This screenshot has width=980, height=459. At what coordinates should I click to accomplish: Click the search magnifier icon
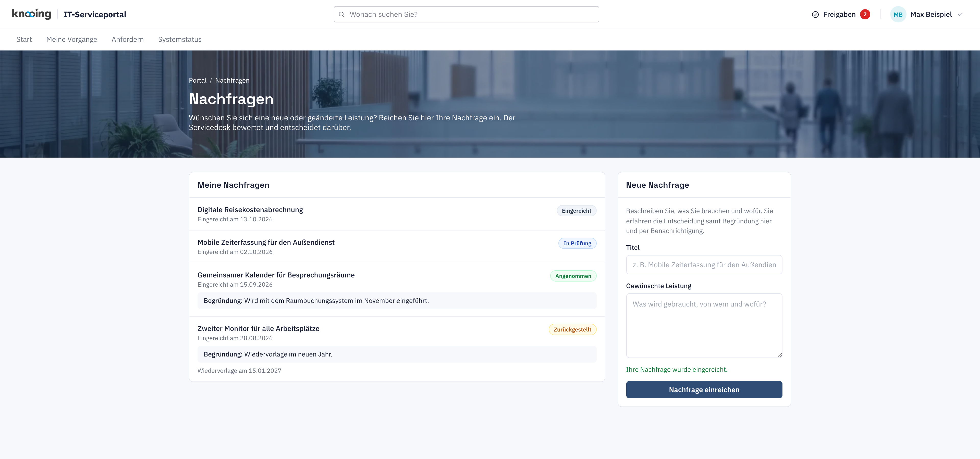(342, 15)
